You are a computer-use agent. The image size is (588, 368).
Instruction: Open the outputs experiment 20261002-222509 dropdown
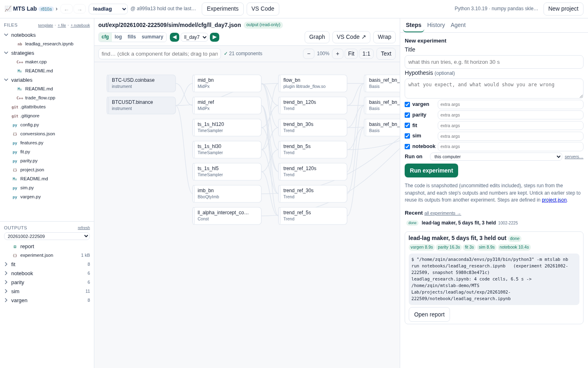(x=47, y=236)
